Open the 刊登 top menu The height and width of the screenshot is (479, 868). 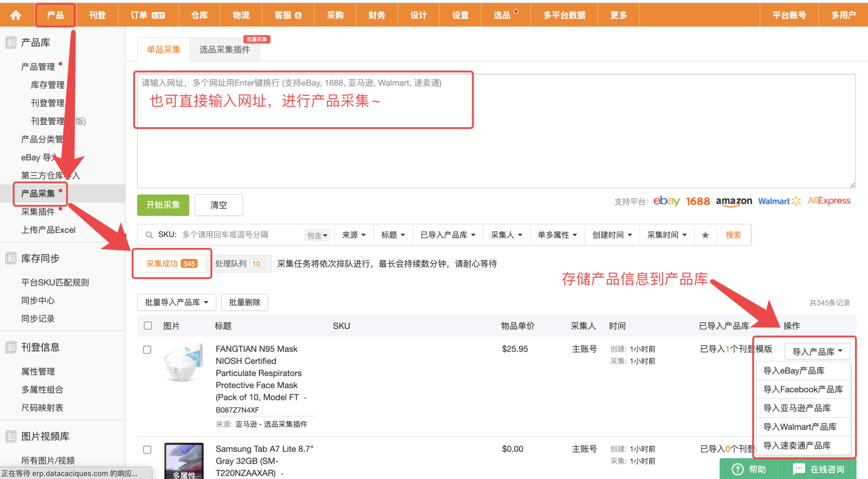97,15
